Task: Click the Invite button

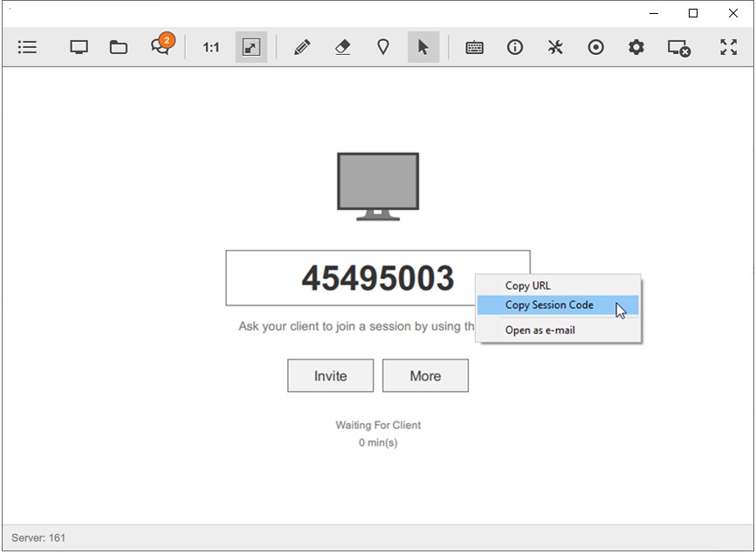Action: [330, 376]
